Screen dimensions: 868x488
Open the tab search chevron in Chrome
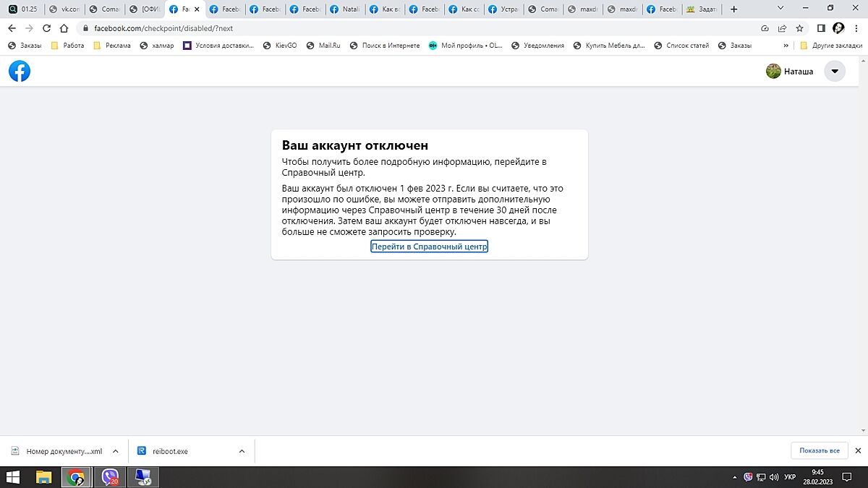(780, 9)
